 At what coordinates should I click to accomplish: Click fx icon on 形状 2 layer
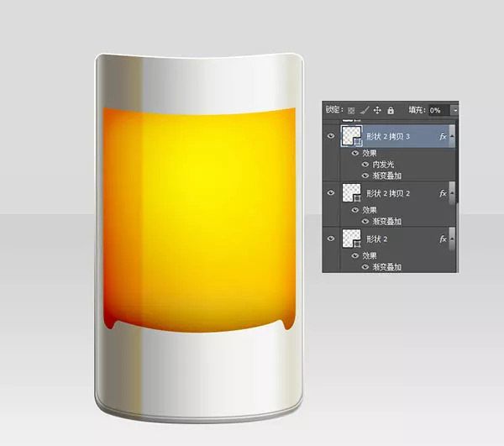pyautogui.click(x=443, y=239)
